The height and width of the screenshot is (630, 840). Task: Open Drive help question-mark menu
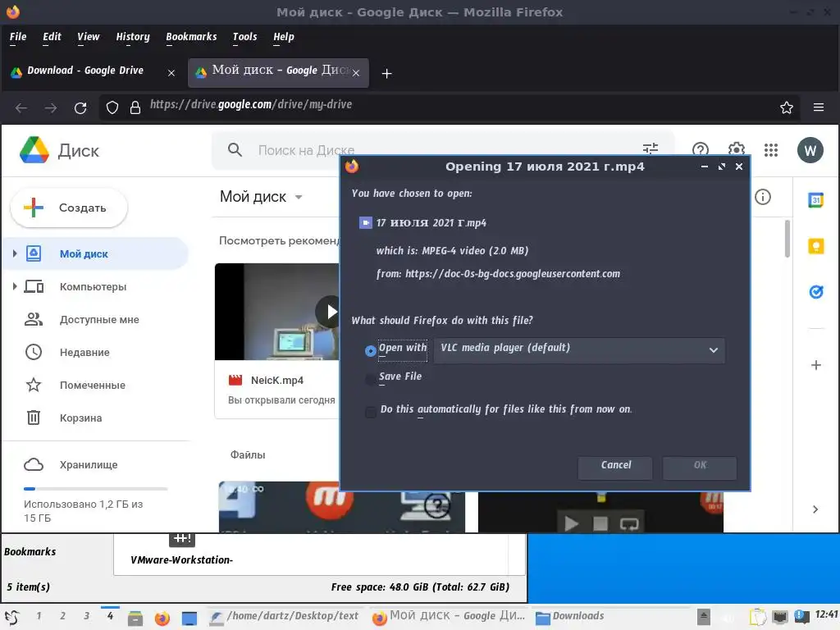[x=701, y=150]
